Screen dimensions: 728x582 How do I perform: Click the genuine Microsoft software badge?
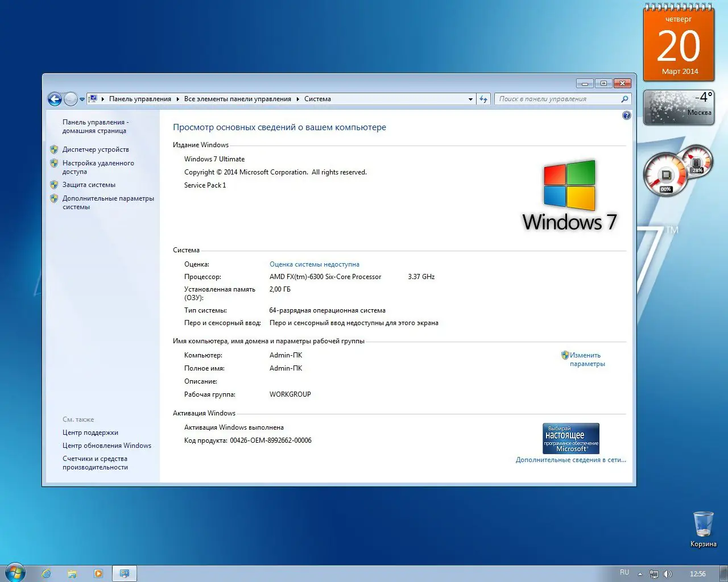(571, 438)
